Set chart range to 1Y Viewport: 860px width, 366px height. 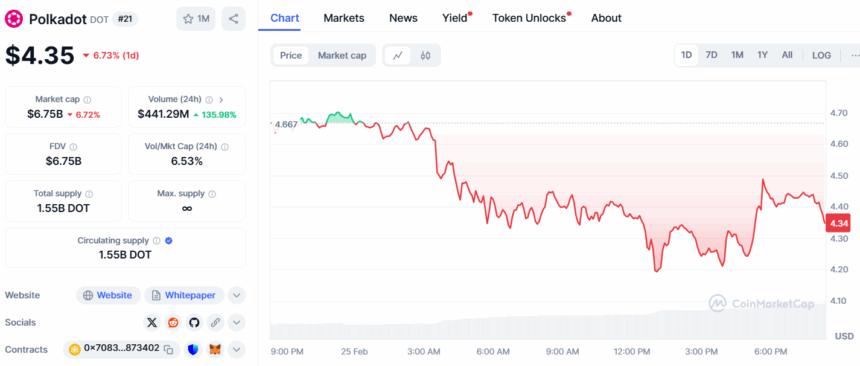click(x=762, y=55)
